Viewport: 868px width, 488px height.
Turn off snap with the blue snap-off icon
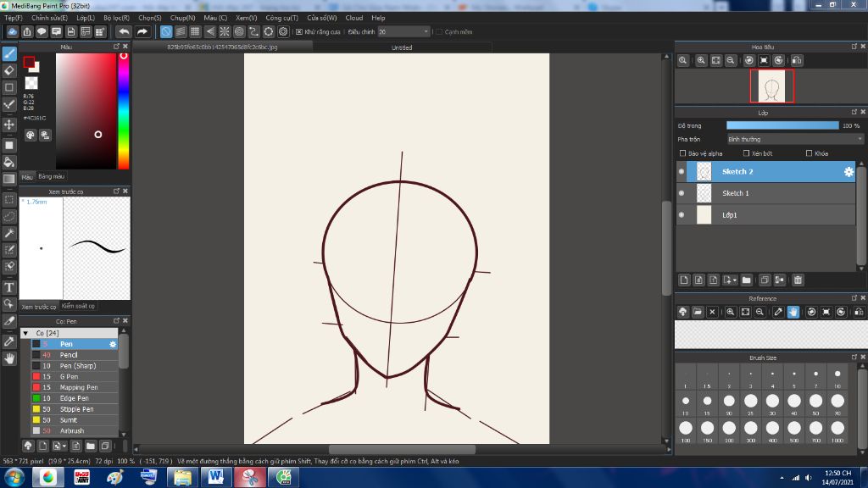click(165, 31)
